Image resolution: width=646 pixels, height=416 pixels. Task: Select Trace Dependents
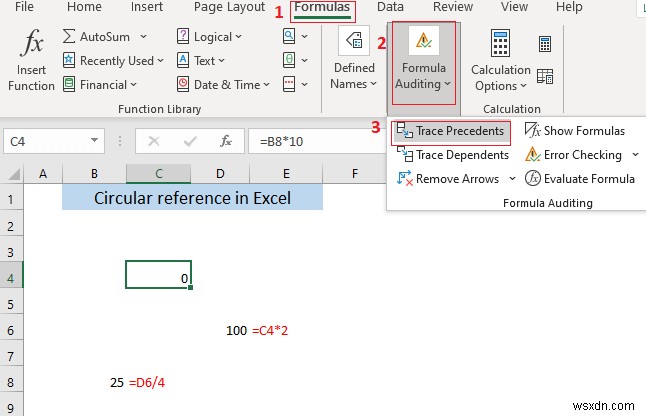coord(452,155)
